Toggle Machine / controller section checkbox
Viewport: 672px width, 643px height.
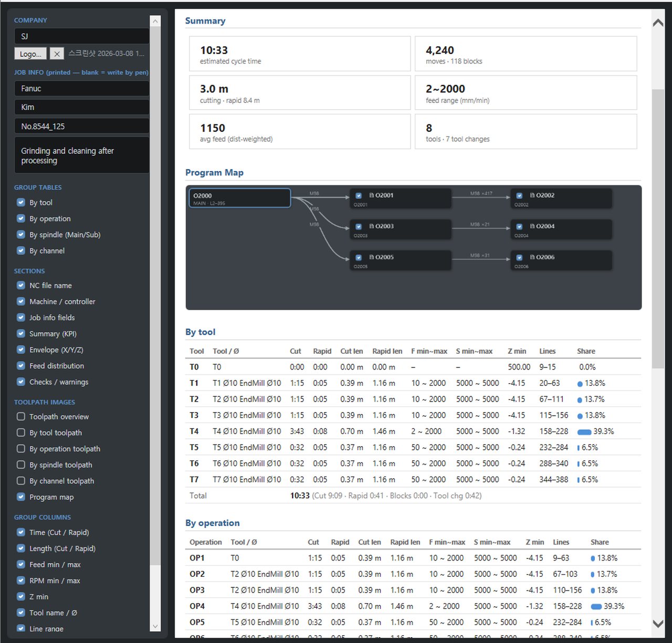pyautogui.click(x=21, y=301)
